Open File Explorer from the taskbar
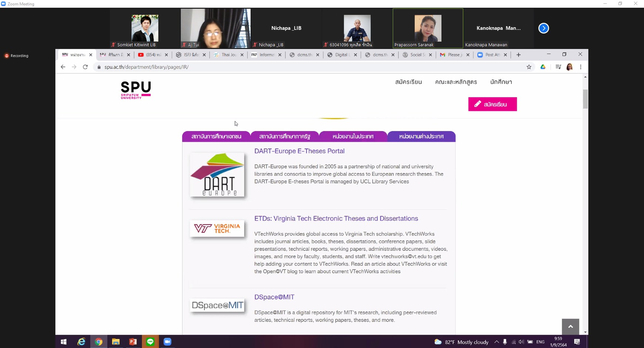The height and width of the screenshot is (348, 644). click(x=116, y=342)
